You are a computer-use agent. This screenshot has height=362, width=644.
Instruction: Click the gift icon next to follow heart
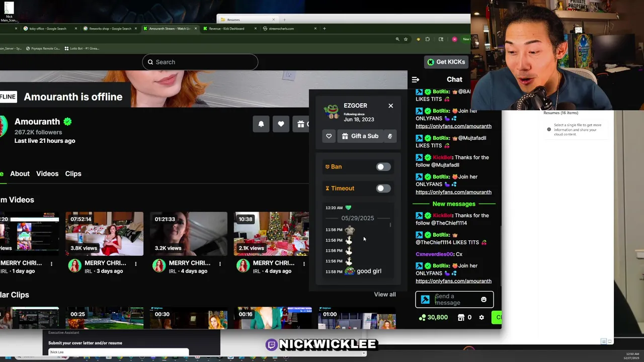tap(301, 124)
